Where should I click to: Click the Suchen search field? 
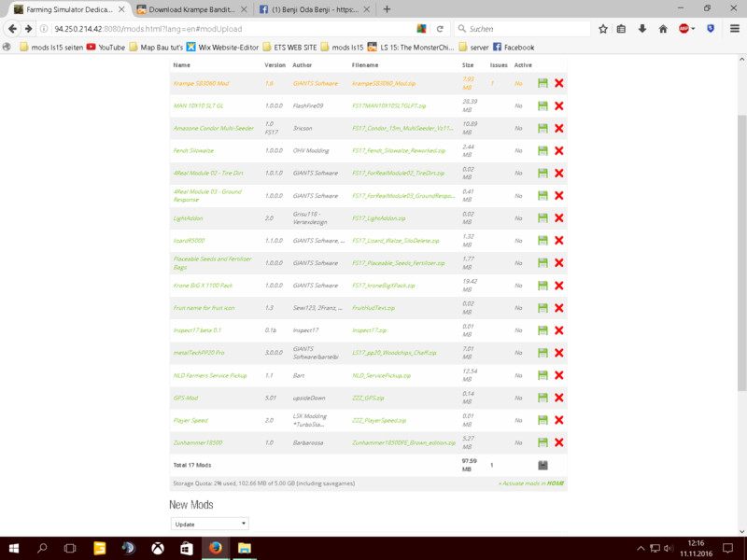click(x=528, y=29)
